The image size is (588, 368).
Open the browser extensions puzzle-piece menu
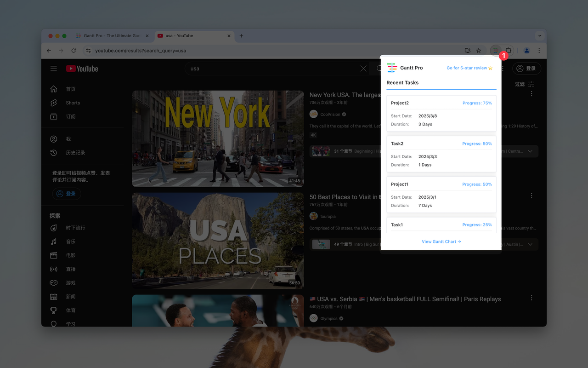[509, 51]
